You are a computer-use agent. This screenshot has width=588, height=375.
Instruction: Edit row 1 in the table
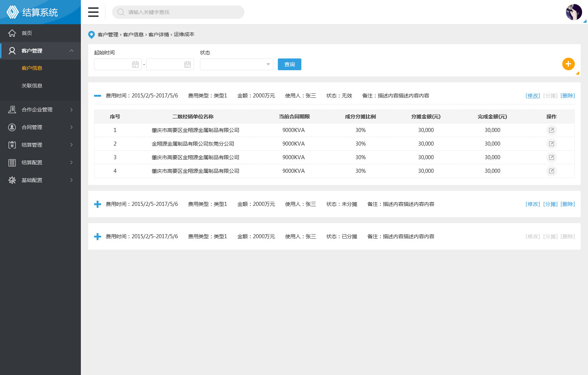(551, 130)
